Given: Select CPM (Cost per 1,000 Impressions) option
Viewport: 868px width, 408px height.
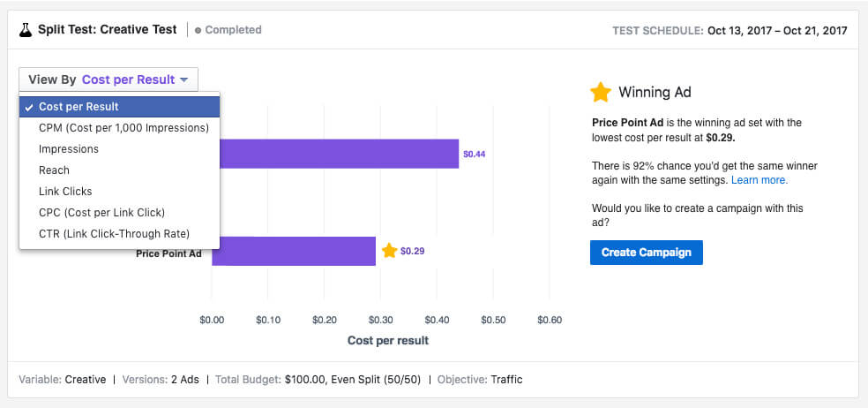Looking at the screenshot, I should click(123, 128).
